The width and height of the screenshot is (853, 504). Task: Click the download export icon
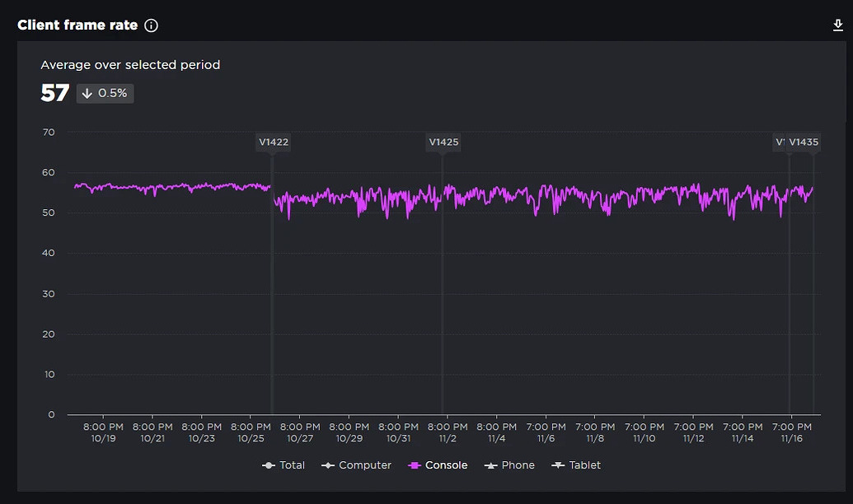tap(839, 26)
